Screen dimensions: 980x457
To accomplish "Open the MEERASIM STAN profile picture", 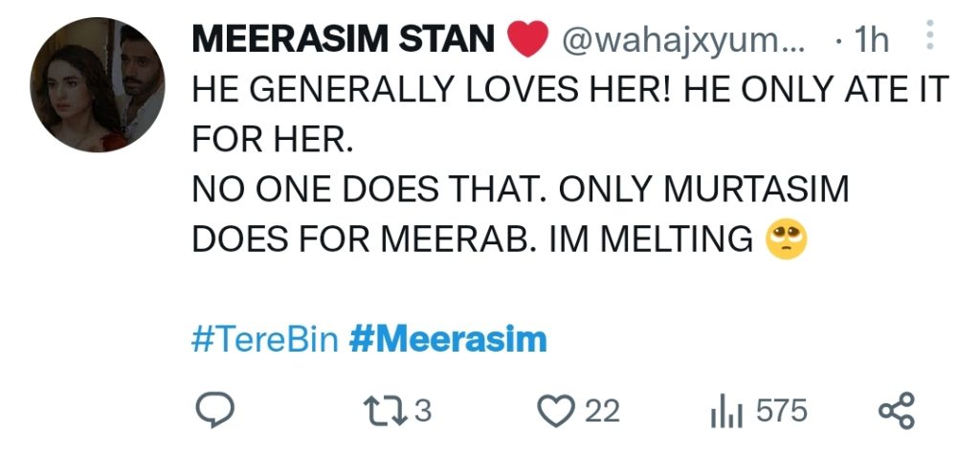I will pos(98,84).
